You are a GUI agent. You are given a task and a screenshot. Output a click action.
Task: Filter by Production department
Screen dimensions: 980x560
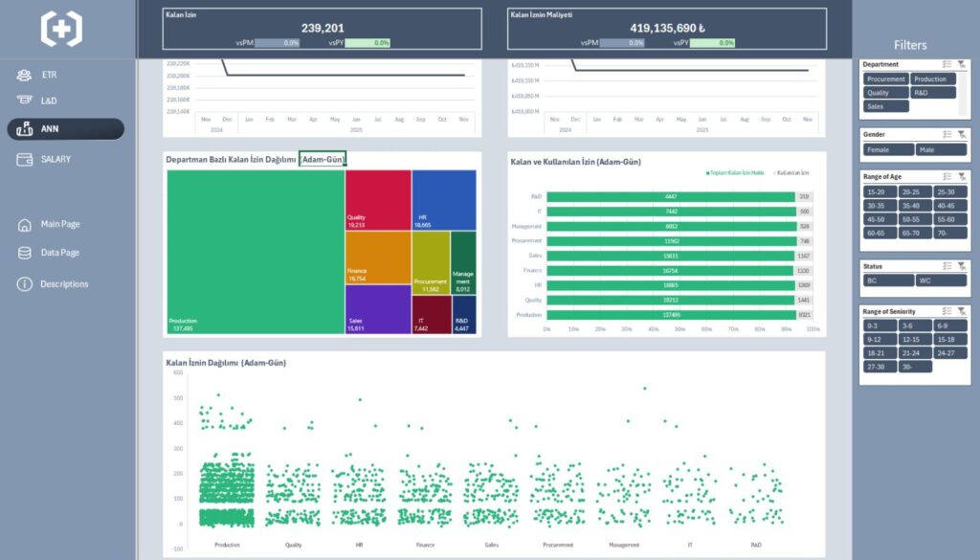point(932,79)
